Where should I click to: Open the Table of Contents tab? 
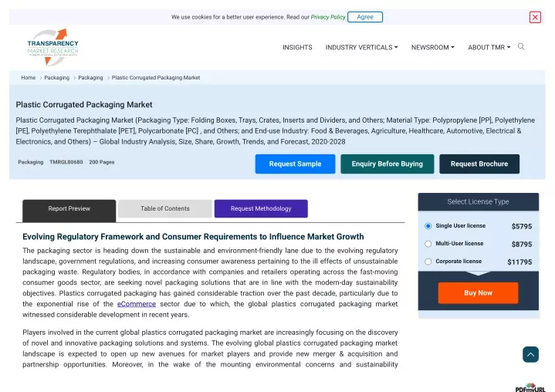[x=165, y=209]
